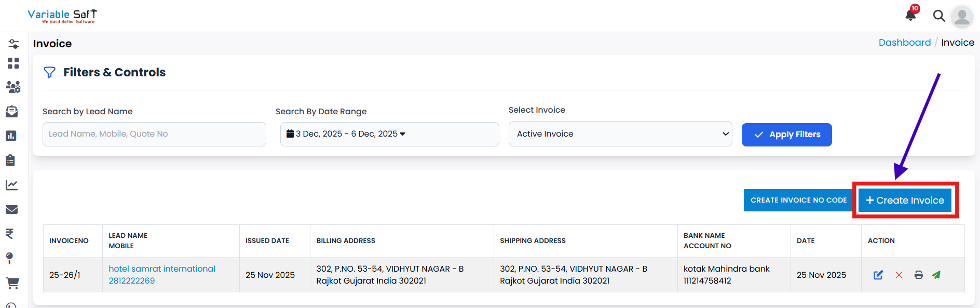The height and width of the screenshot is (308, 980).
Task: Open the users management sidebar icon
Action: [x=13, y=87]
